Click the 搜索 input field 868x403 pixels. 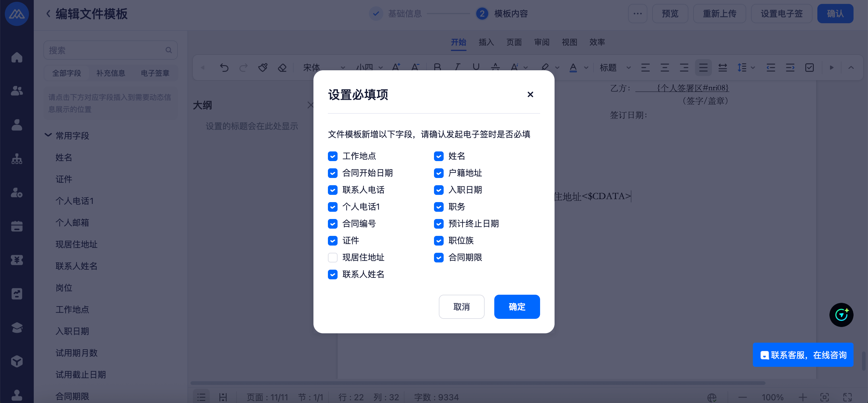click(x=111, y=50)
